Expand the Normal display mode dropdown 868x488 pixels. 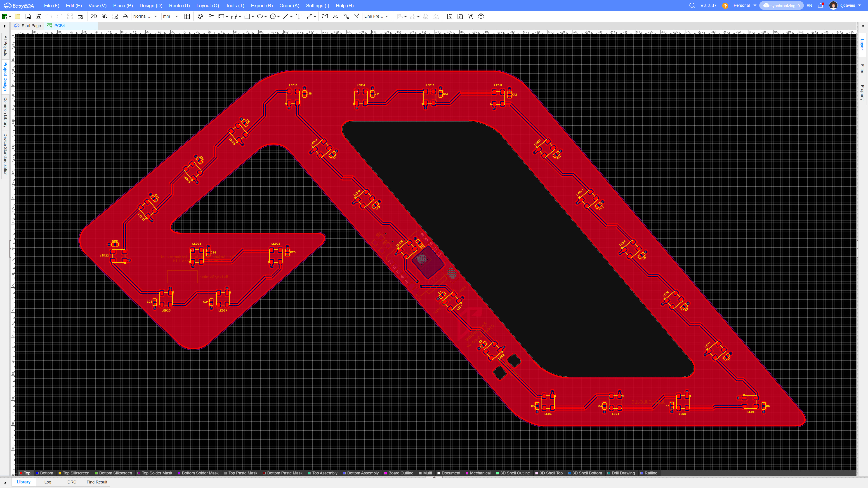click(x=145, y=16)
